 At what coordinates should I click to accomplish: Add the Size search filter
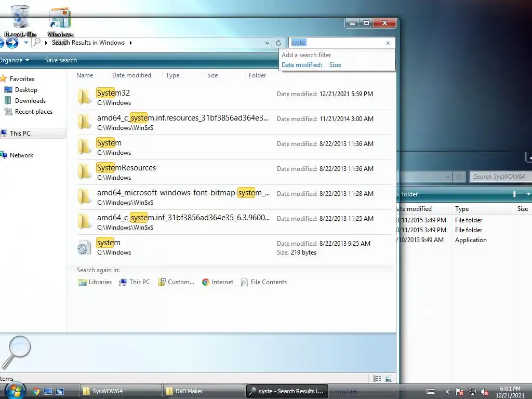pos(335,65)
